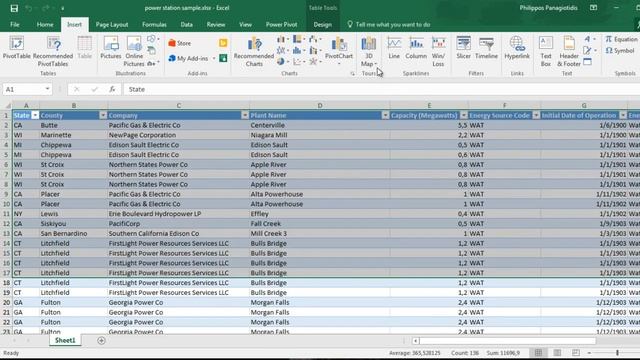This screenshot has height=360, width=640.
Task: Open the File tab
Action: [15, 24]
